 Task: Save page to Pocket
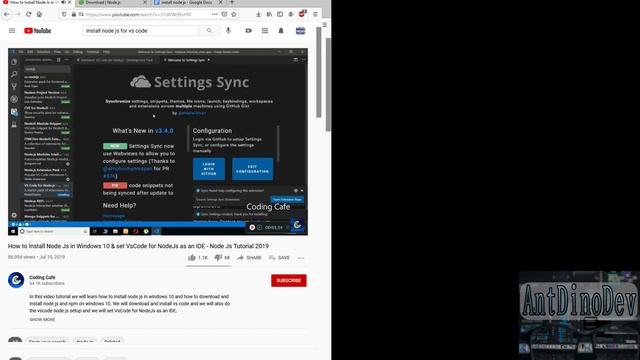click(x=224, y=14)
